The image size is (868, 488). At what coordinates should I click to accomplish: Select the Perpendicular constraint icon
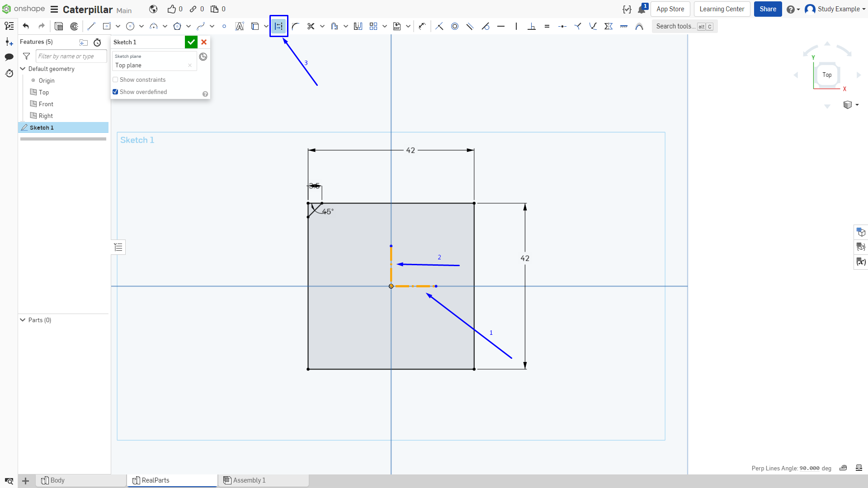click(x=532, y=26)
